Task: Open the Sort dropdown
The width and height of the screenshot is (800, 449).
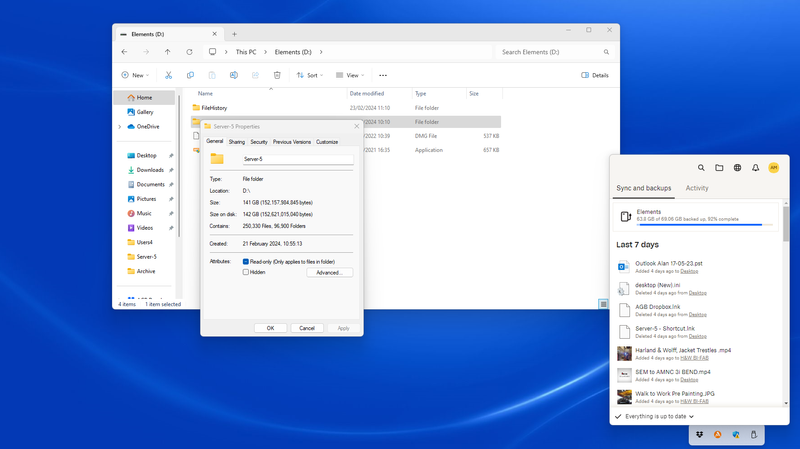Action: click(x=310, y=75)
